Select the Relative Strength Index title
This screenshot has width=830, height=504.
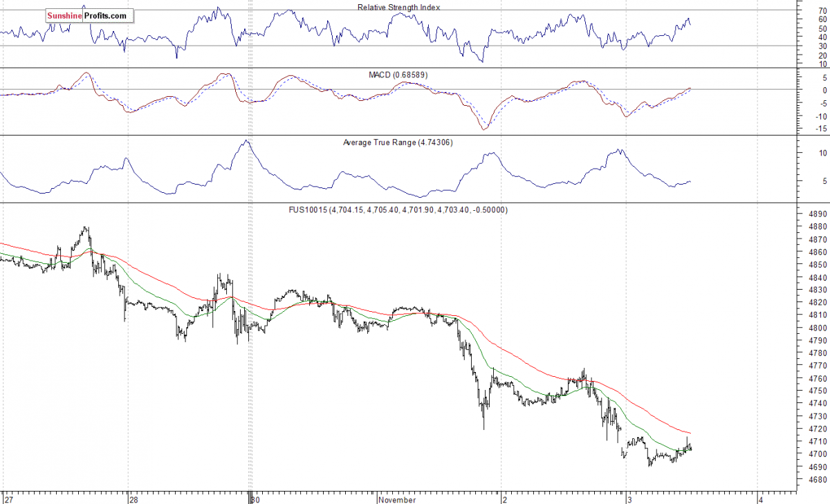[399, 7]
